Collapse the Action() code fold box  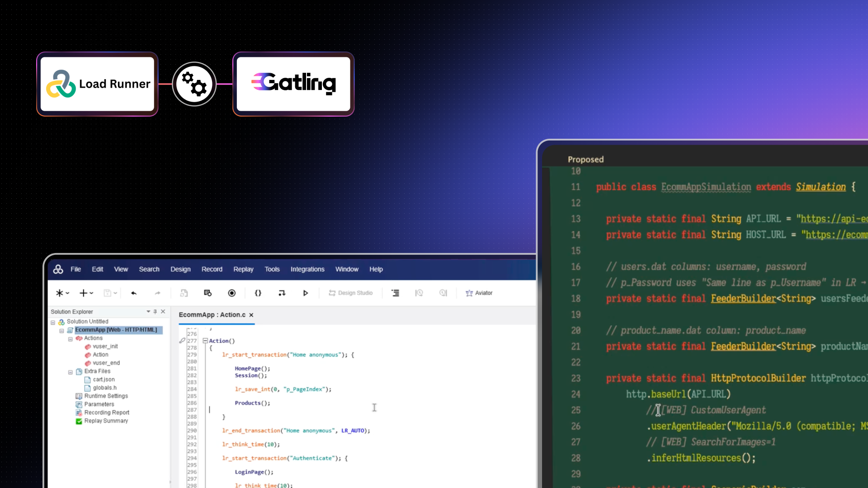[x=205, y=341]
